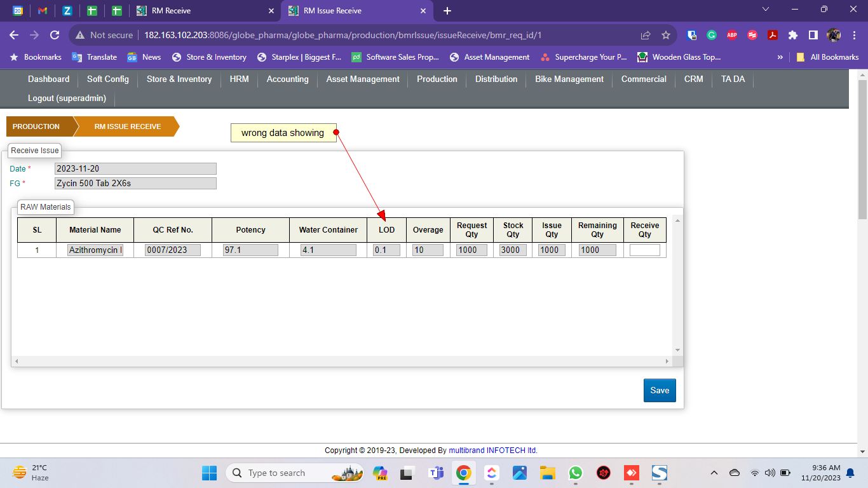Image resolution: width=868 pixels, height=488 pixels.
Task: Show hidden system tray icons
Action: [714, 473]
